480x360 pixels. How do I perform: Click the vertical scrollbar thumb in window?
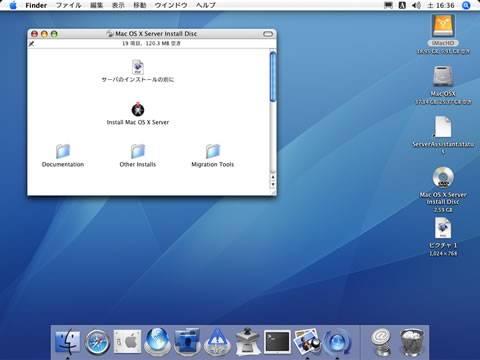coord(273,76)
